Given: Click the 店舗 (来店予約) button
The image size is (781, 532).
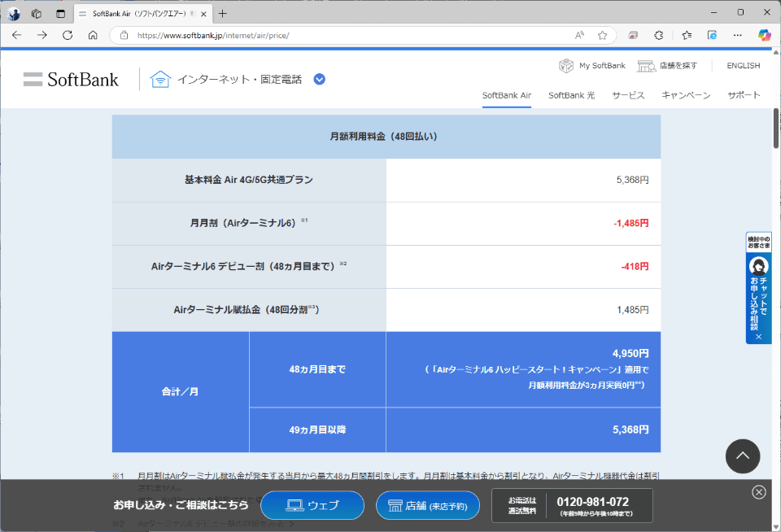Looking at the screenshot, I should click(428, 506).
